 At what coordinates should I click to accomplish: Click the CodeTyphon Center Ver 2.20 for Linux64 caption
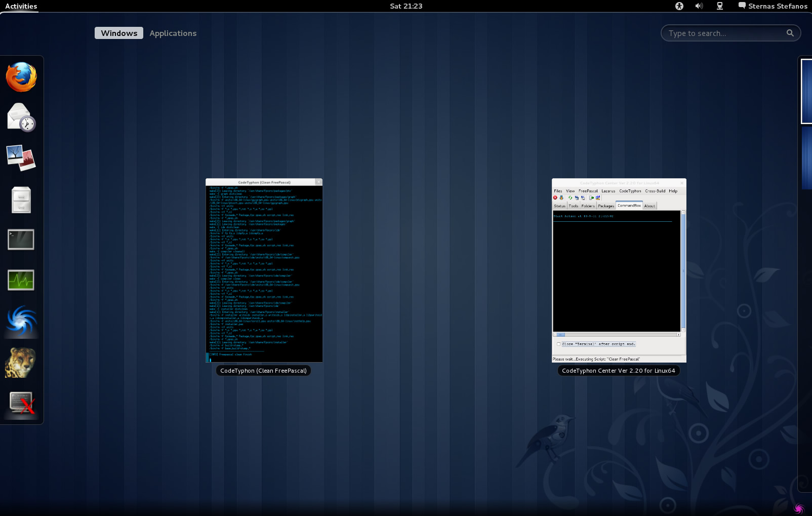pyautogui.click(x=619, y=371)
